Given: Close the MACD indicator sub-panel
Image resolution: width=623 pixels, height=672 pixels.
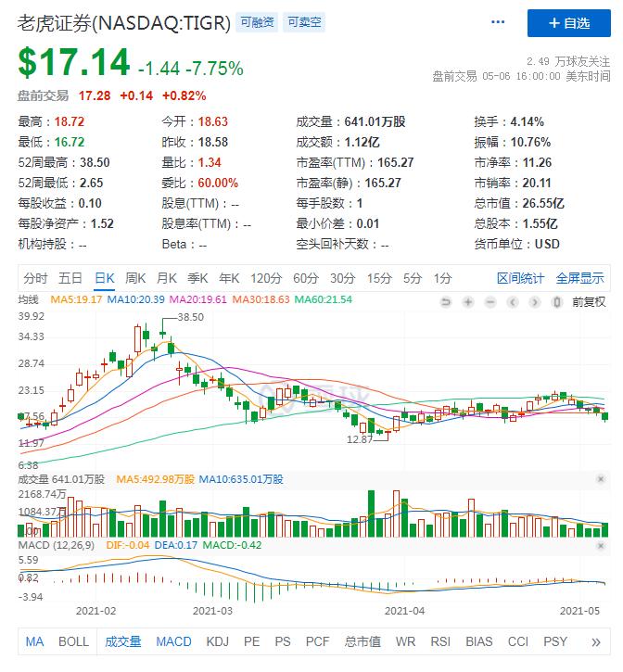Looking at the screenshot, I should coord(601,545).
